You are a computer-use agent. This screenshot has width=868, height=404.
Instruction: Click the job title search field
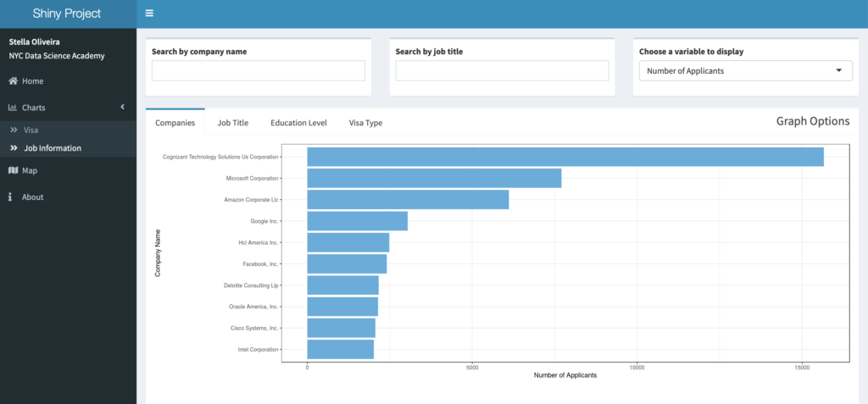pyautogui.click(x=502, y=71)
